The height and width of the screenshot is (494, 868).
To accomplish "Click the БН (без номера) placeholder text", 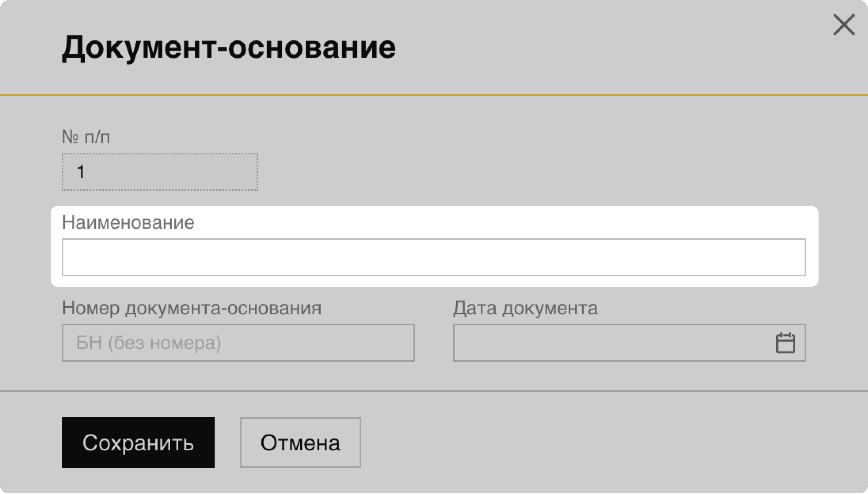I will click(148, 343).
